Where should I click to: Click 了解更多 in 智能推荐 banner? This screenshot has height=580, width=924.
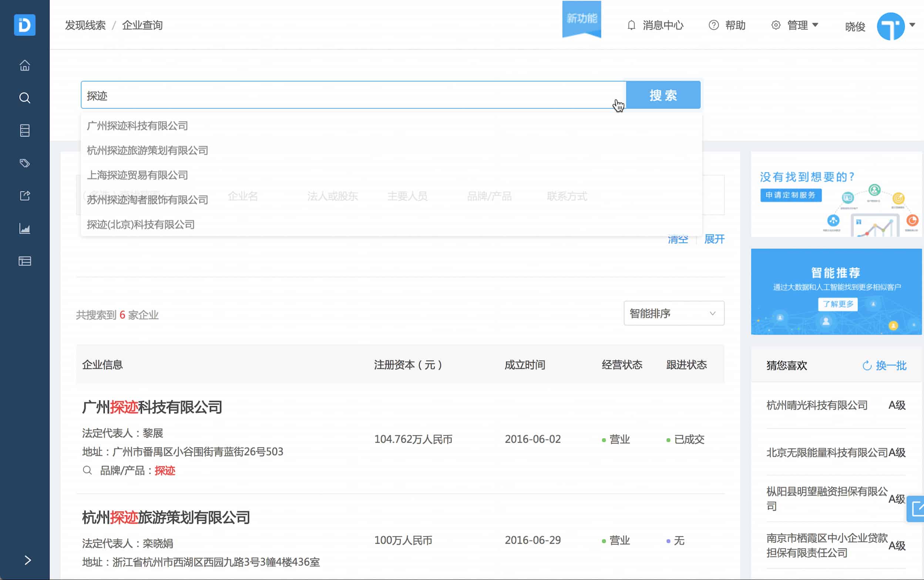(x=838, y=304)
